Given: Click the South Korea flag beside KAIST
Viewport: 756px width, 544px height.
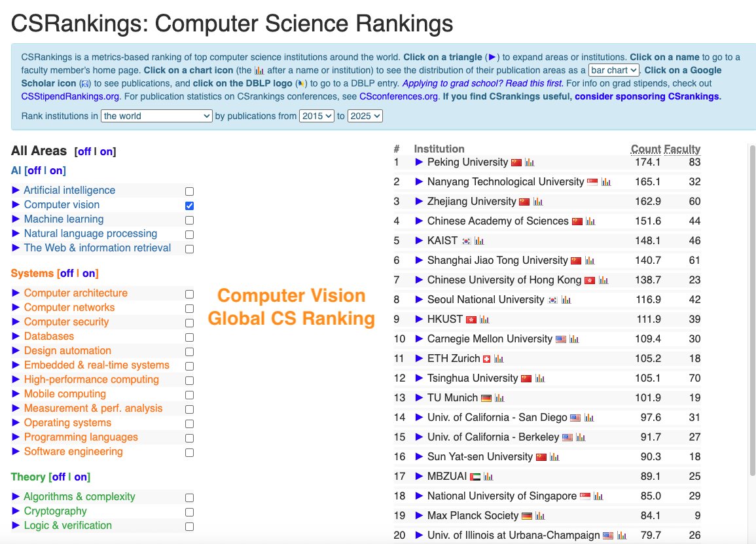Looking at the screenshot, I should tap(466, 241).
